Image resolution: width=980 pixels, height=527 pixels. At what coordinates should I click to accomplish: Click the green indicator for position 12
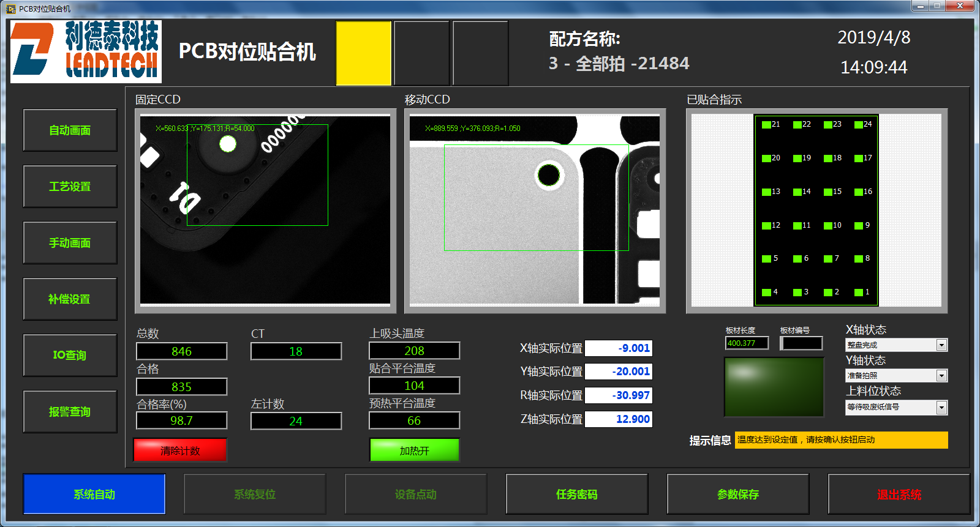tap(766, 226)
